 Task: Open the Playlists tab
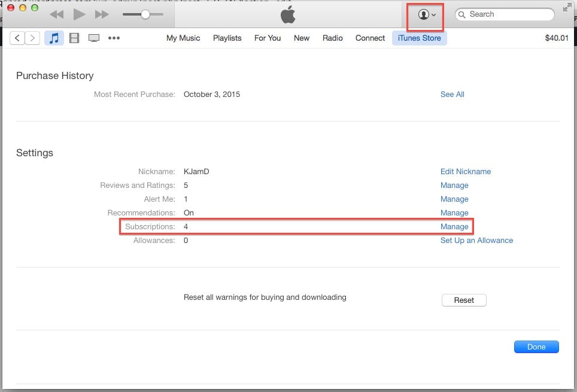click(x=227, y=38)
